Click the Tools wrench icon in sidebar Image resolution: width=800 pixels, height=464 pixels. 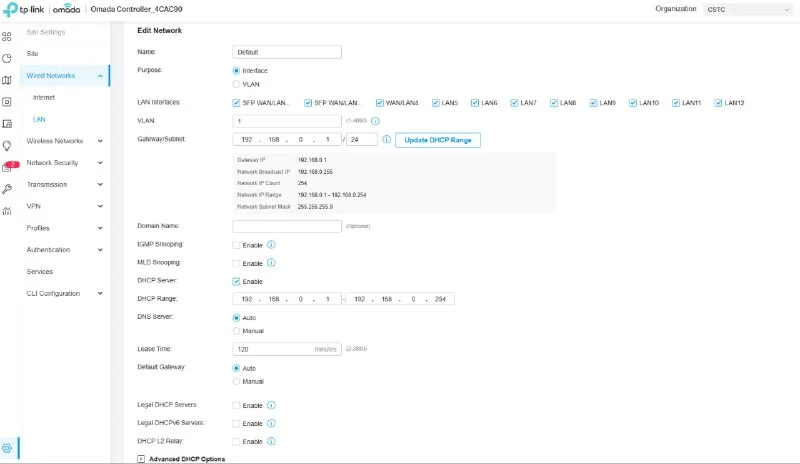(x=7, y=189)
